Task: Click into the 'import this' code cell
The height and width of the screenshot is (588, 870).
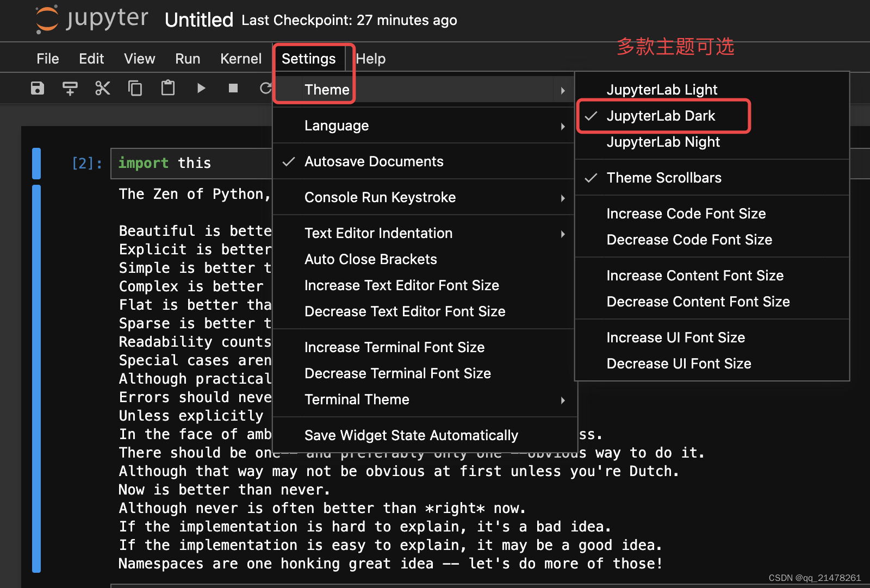Action: [x=191, y=163]
